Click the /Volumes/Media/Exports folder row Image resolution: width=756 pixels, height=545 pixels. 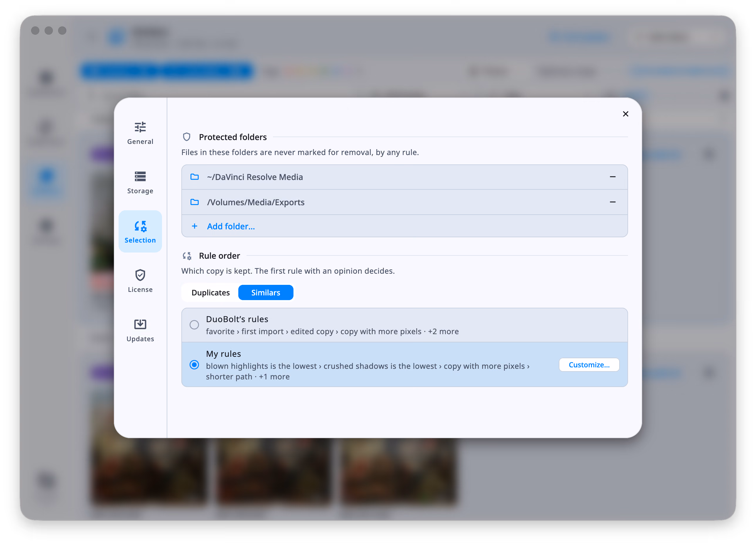(404, 202)
